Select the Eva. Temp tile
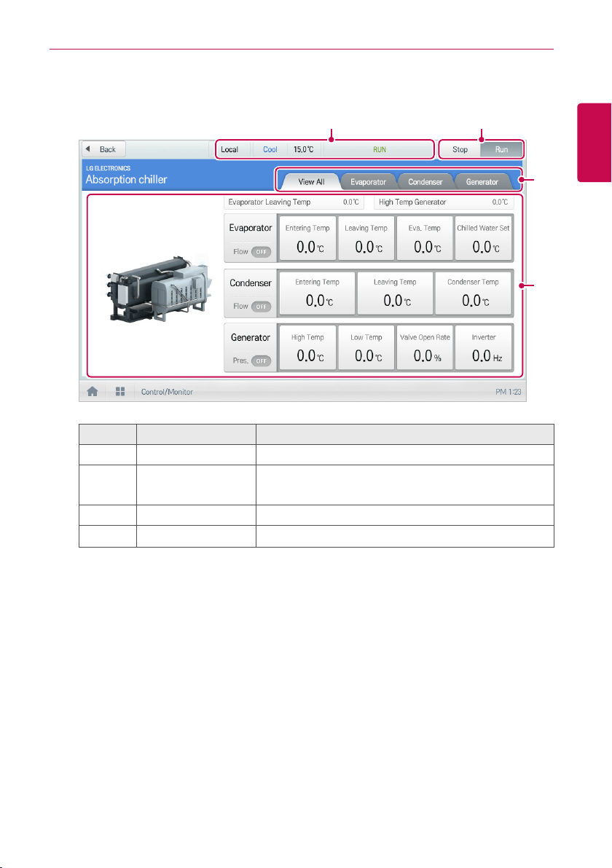 pos(425,239)
